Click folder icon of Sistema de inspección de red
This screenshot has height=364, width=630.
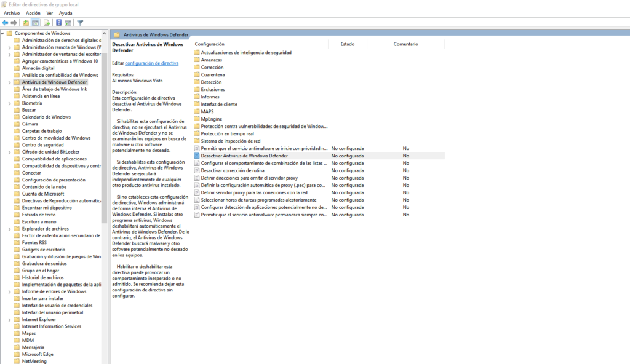pos(197,141)
